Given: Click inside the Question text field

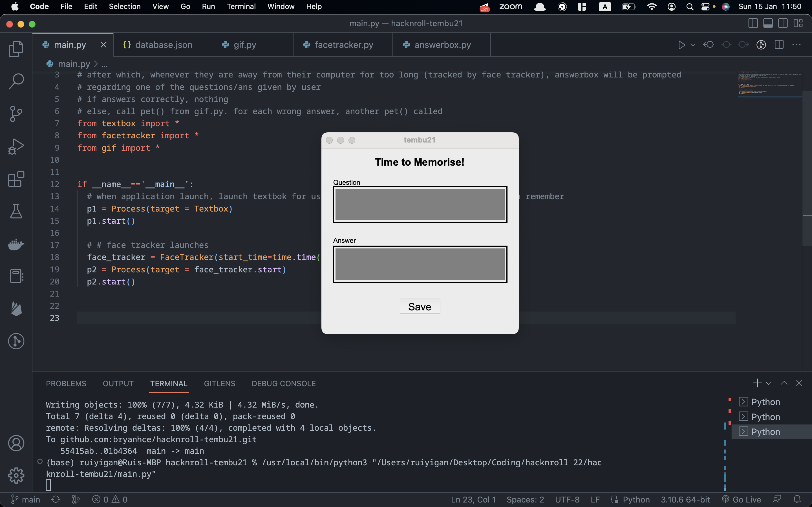Looking at the screenshot, I should point(420,204).
